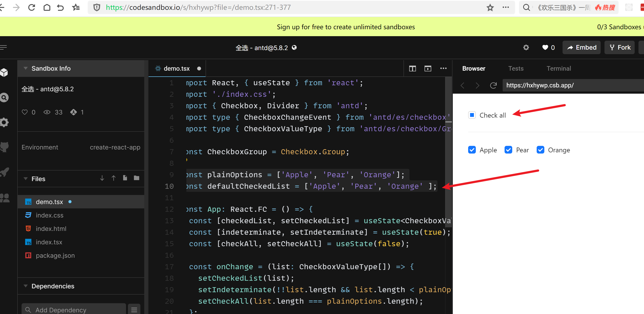Viewport: 644px width, 314px height.
Task: Click the new file icon in Files panel
Action: [125, 178]
